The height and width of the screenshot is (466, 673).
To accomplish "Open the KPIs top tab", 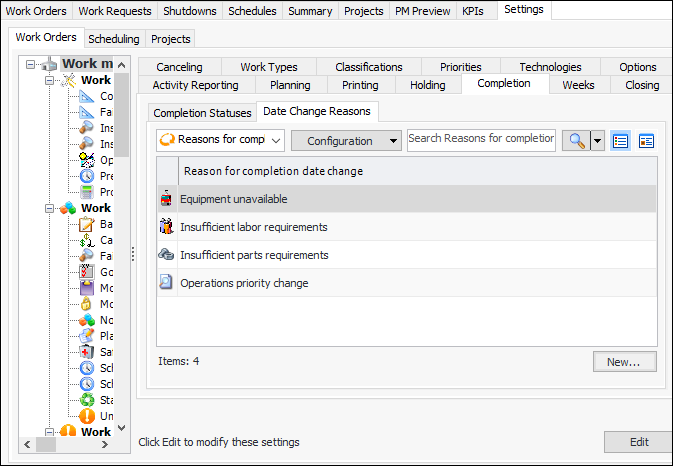I will [472, 11].
